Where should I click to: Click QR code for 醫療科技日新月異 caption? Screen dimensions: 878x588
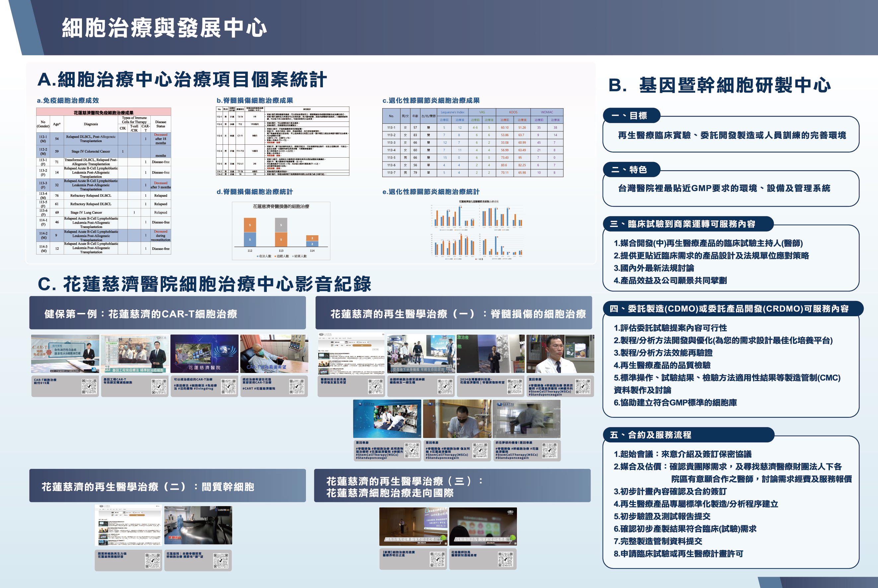pyautogui.click(x=376, y=386)
